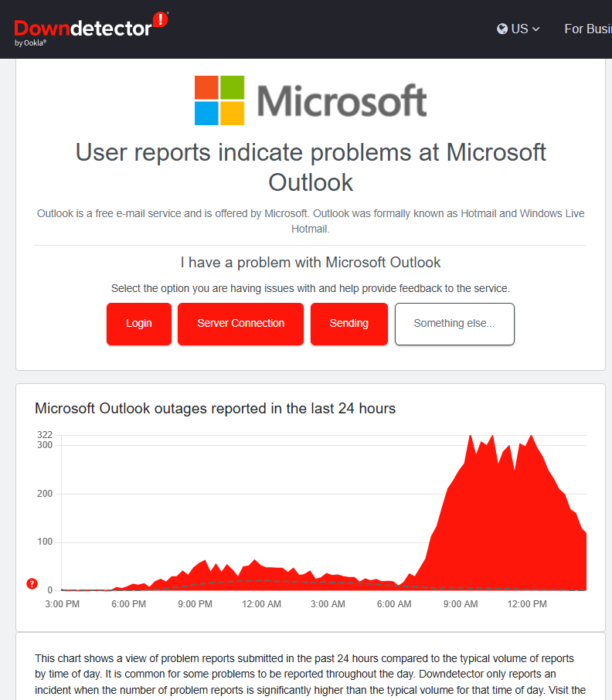The height and width of the screenshot is (700, 612).
Task: Open the For Business menu item
Action: tap(588, 29)
